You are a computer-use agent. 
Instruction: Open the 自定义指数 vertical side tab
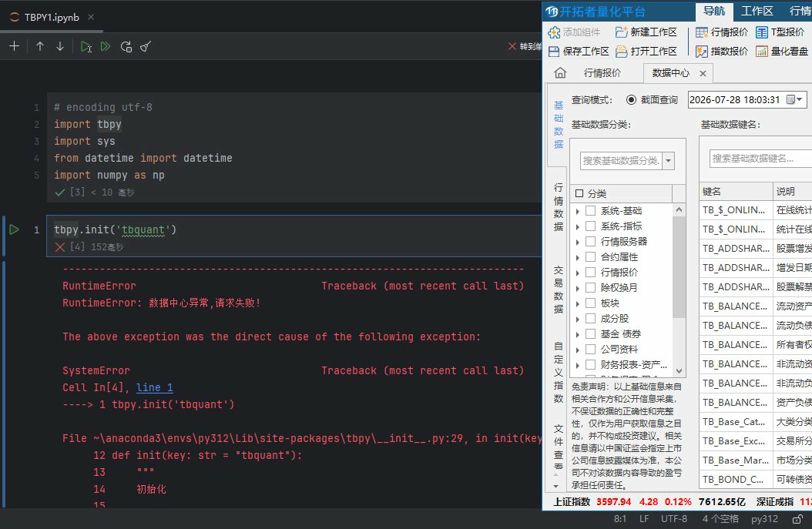[559, 372]
